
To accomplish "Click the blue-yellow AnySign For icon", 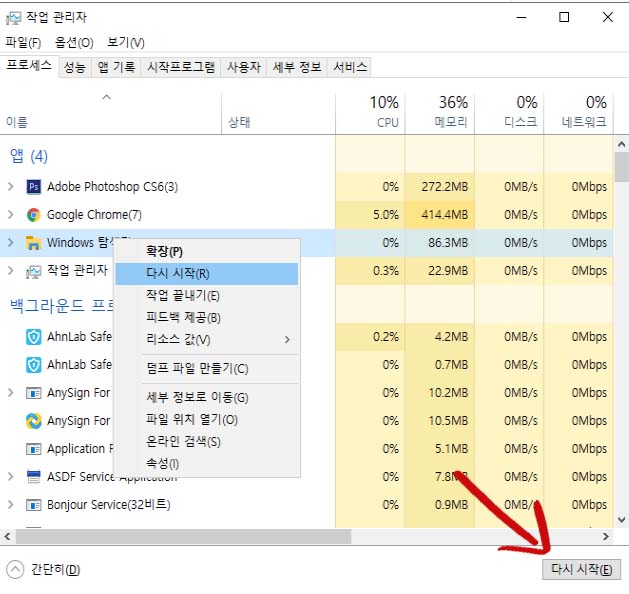I will click(x=34, y=421).
